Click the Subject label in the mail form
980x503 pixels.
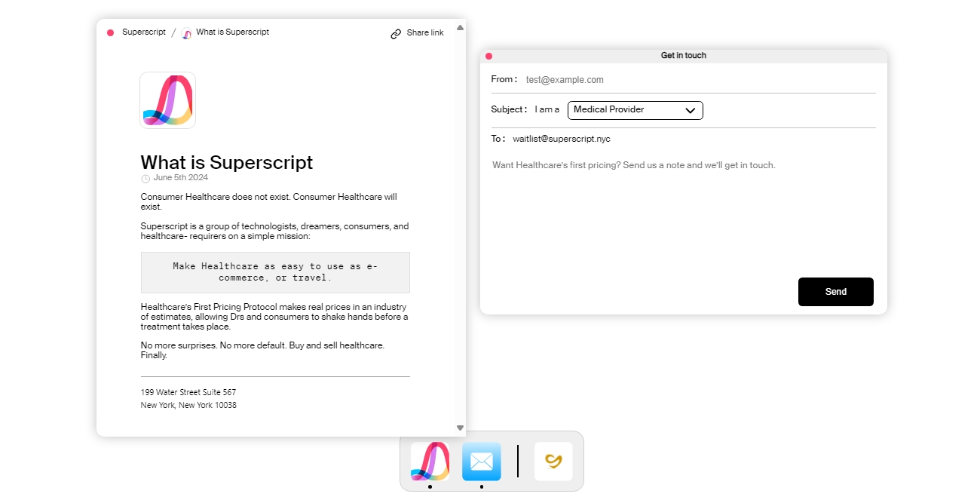coord(509,109)
